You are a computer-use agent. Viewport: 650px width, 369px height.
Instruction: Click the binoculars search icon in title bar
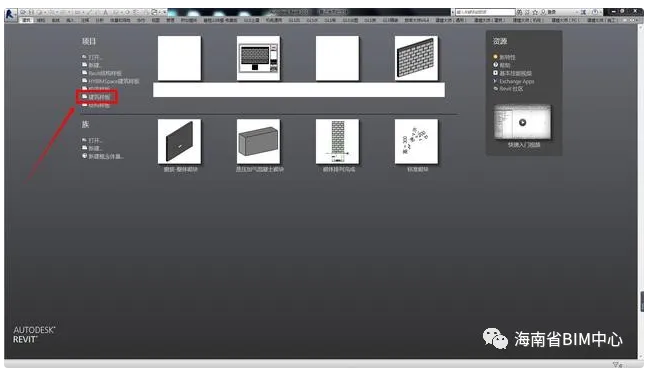point(519,12)
